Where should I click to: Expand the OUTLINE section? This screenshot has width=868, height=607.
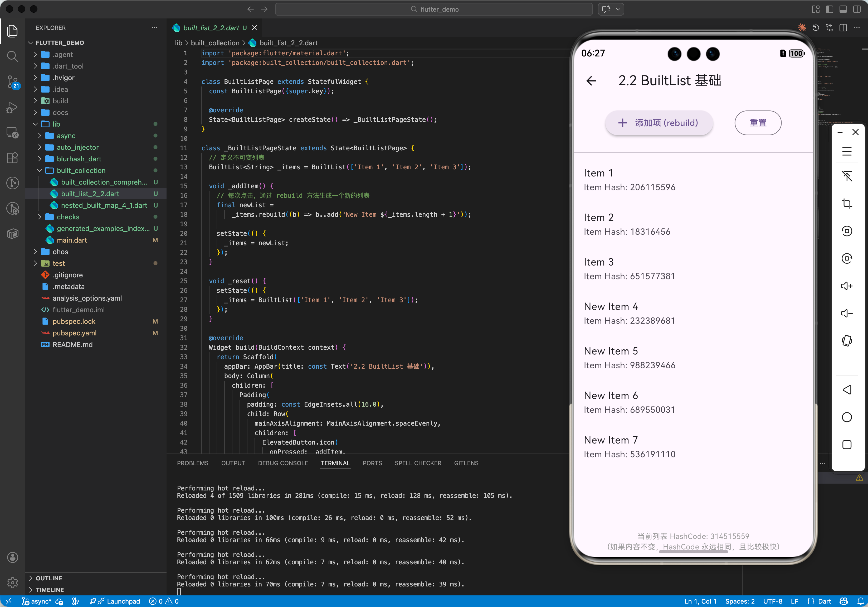(49, 578)
